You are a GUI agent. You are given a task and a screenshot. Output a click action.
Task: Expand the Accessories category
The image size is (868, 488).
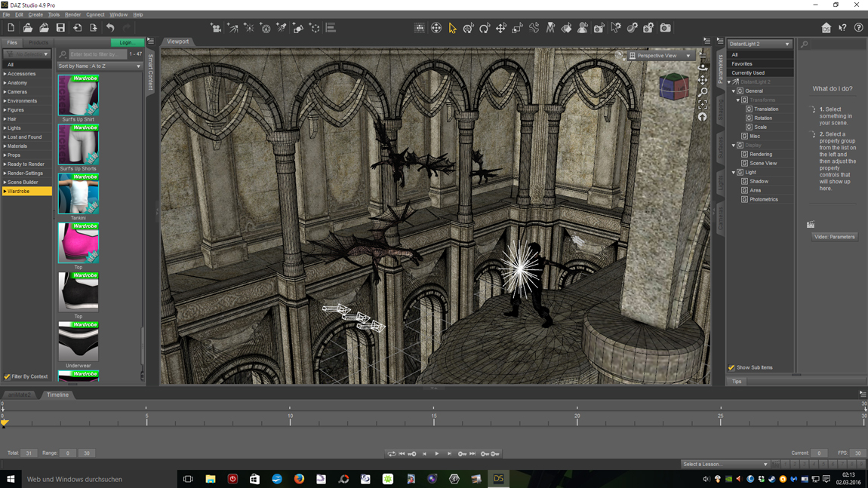[x=5, y=74]
